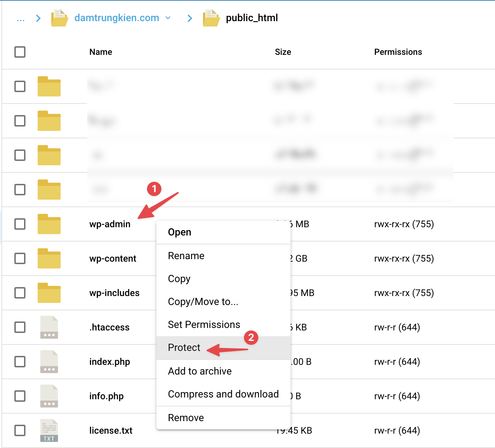Check the wp-includes row checkbox
Image resolution: width=495 pixels, height=448 pixels.
click(20, 293)
